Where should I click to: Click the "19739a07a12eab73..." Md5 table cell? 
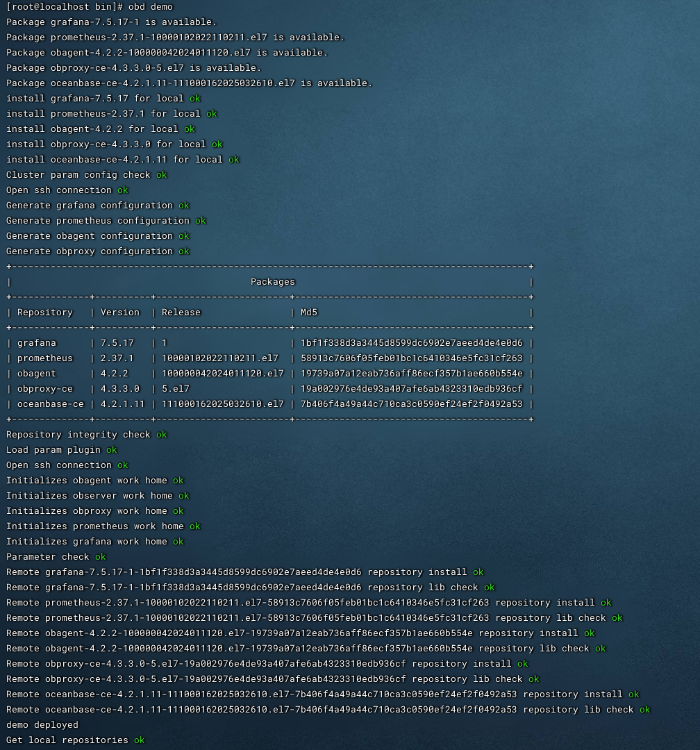click(412, 374)
